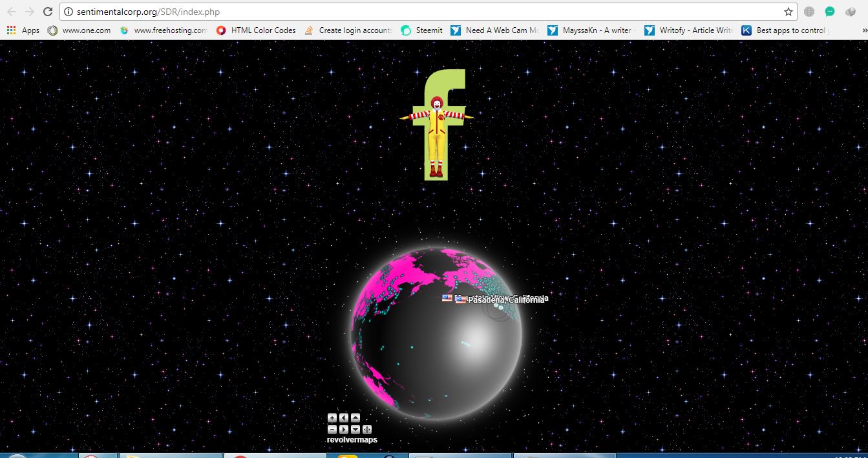Click the green Facebook logo with clown
Screen dimensions: 868x458
coord(438,124)
